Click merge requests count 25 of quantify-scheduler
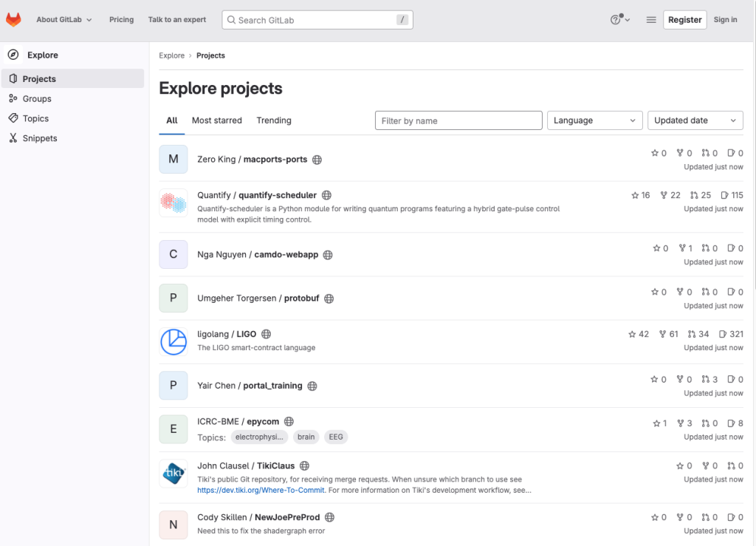The image size is (756, 546). coord(701,195)
